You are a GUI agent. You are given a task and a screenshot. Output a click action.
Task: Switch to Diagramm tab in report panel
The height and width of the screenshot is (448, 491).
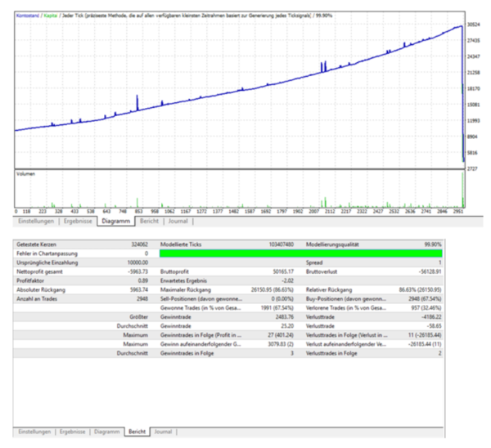point(106,432)
